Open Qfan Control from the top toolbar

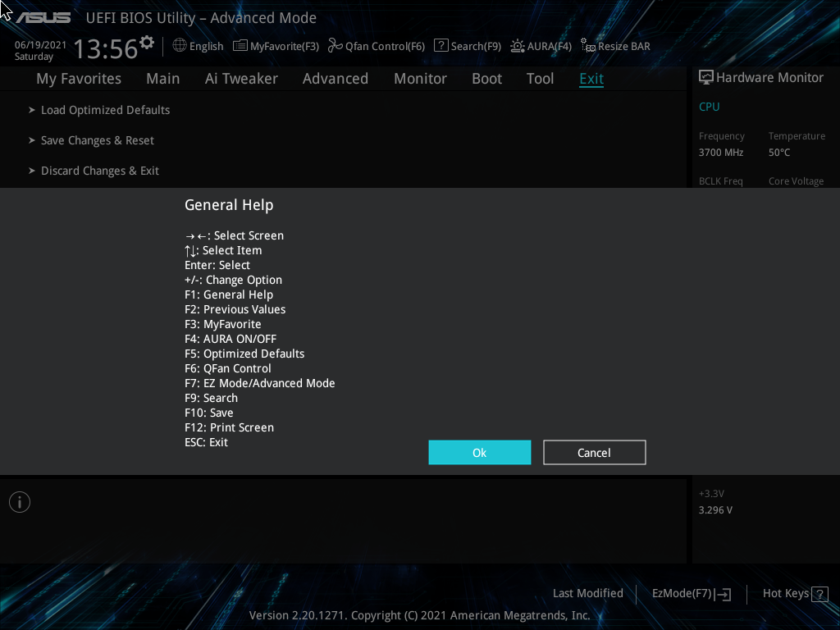[376, 46]
